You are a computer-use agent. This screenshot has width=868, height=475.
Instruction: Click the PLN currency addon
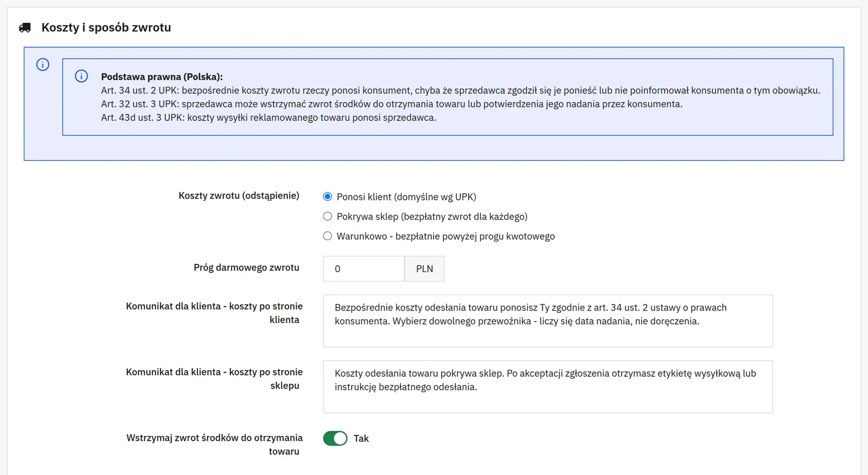pos(425,269)
